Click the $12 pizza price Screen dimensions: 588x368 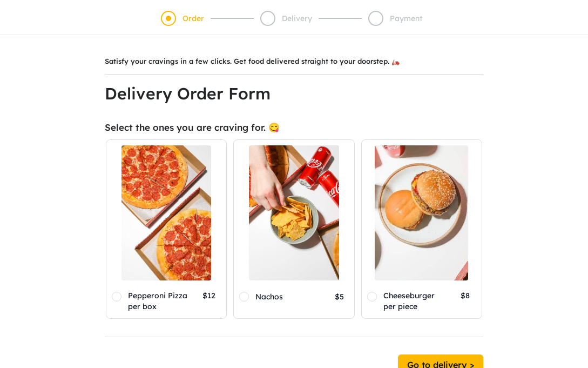click(x=209, y=296)
